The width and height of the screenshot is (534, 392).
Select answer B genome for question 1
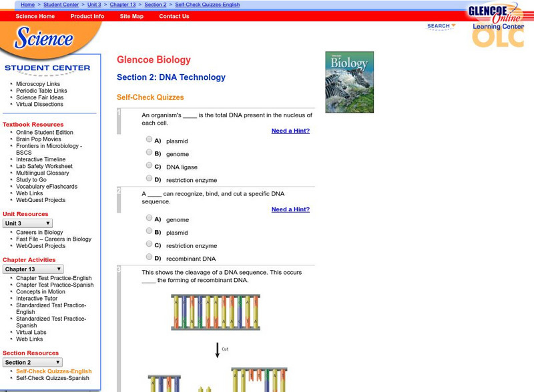pos(149,152)
